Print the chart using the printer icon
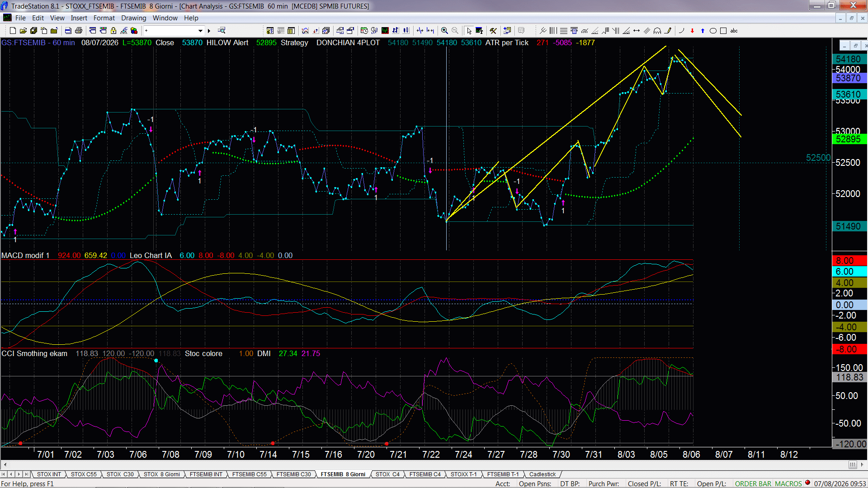Viewport: 868px width, 488px height. point(79,31)
